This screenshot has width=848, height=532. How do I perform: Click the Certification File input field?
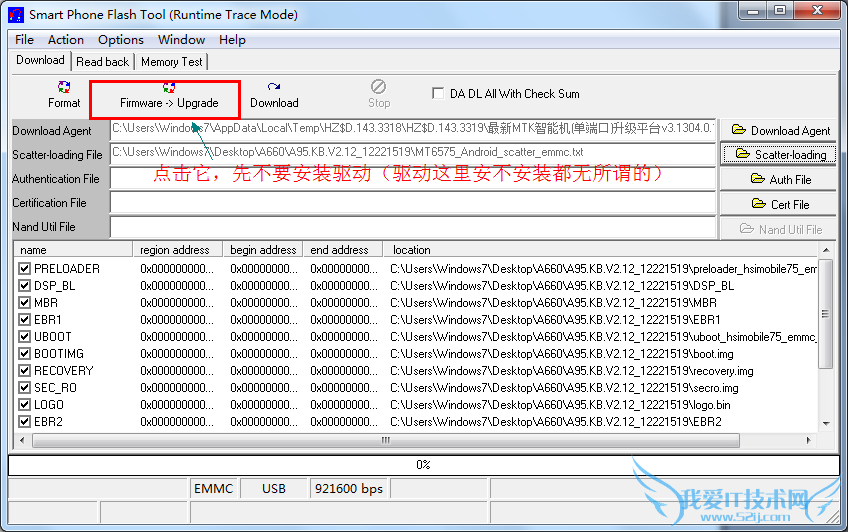point(413,203)
